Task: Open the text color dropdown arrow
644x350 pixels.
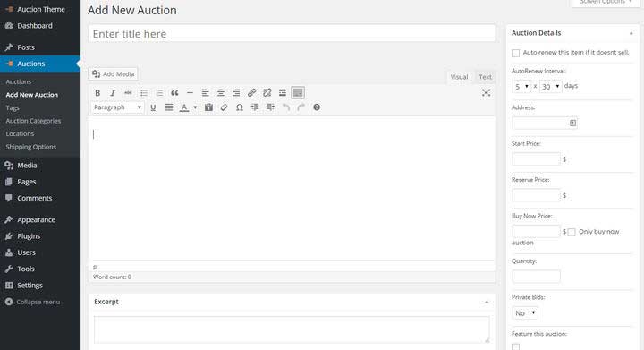Action: click(x=195, y=107)
